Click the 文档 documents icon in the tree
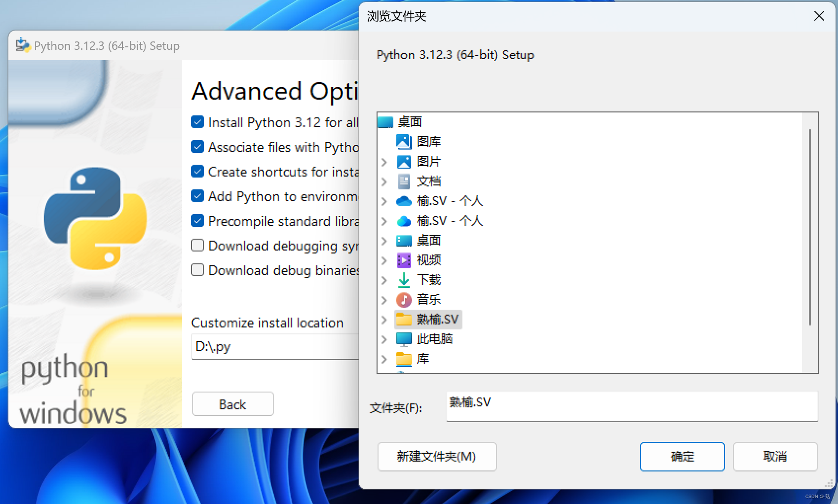Image resolution: width=838 pixels, height=504 pixels. coord(404,181)
